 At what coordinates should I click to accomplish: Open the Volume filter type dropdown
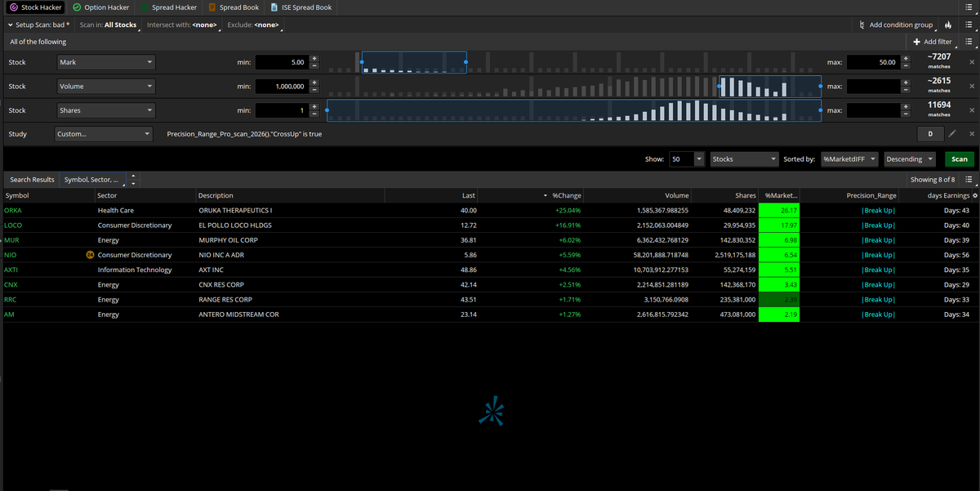[x=105, y=86]
